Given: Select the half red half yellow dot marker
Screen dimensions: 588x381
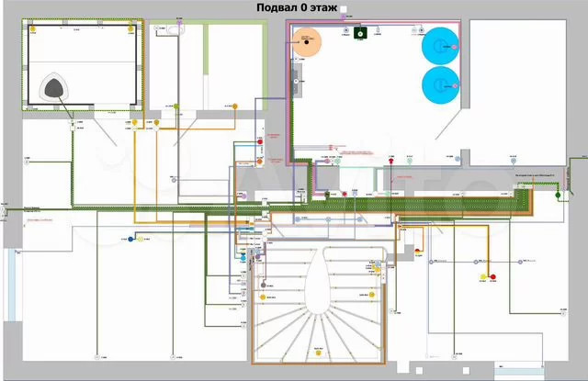Looking at the screenshot, I should (418, 251).
